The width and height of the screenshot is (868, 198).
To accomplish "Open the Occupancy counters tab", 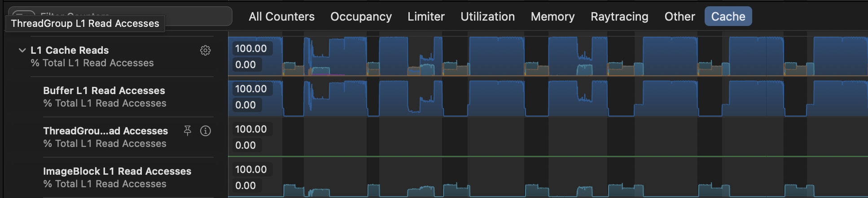I will coord(361,17).
